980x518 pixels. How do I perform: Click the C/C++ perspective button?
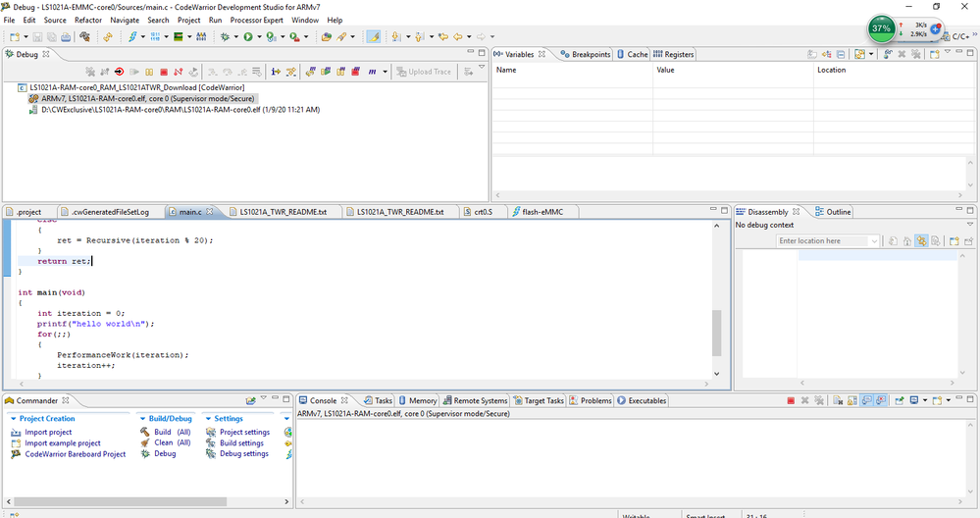click(x=956, y=36)
